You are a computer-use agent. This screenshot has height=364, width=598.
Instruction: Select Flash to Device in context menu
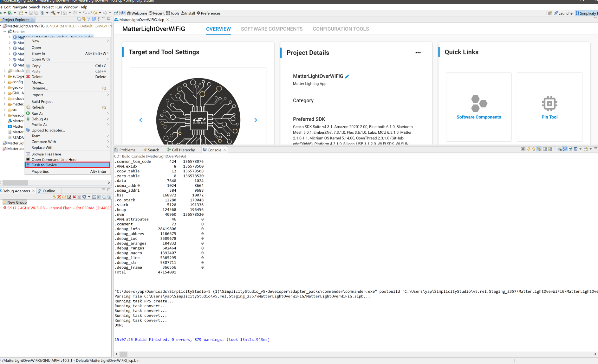pyautogui.click(x=68, y=165)
